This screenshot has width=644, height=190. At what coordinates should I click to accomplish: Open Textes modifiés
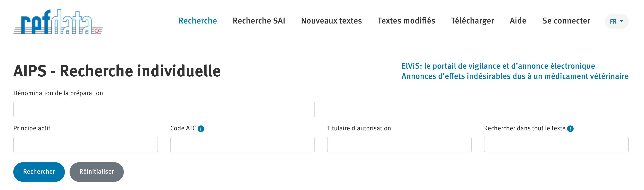pyautogui.click(x=406, y=21)
